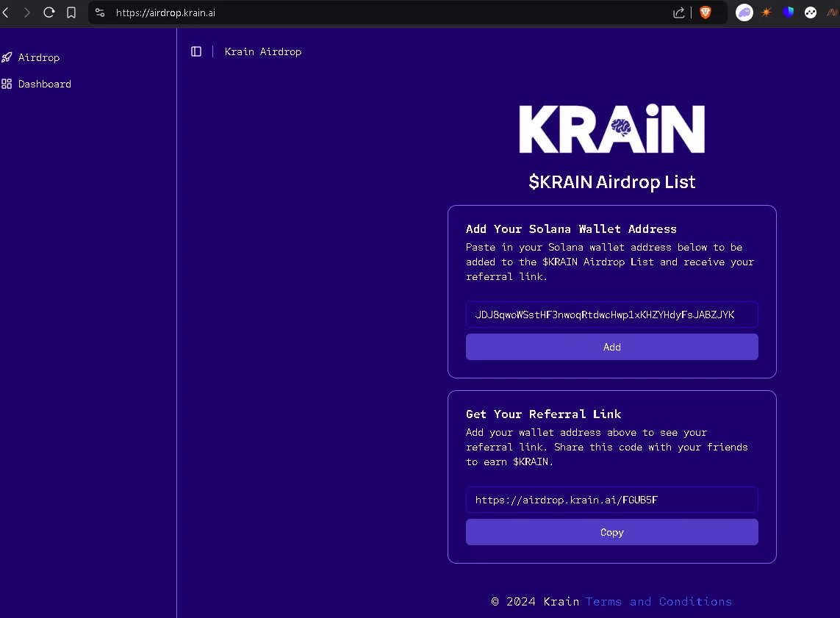Open the Terms and Conditions link
This screenshot has height=618, width=840.
pyautogui.click(x=658, y=602)
